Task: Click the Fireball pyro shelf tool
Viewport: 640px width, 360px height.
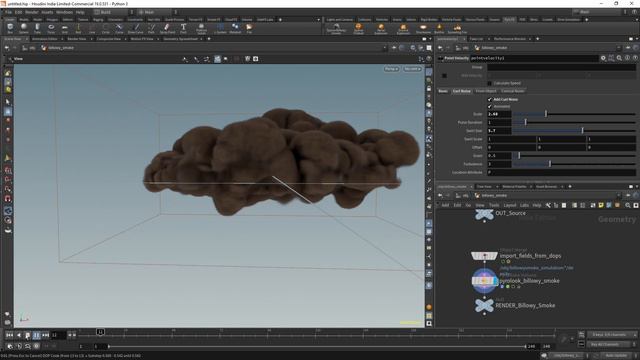Action: click(x=358, y=29)
